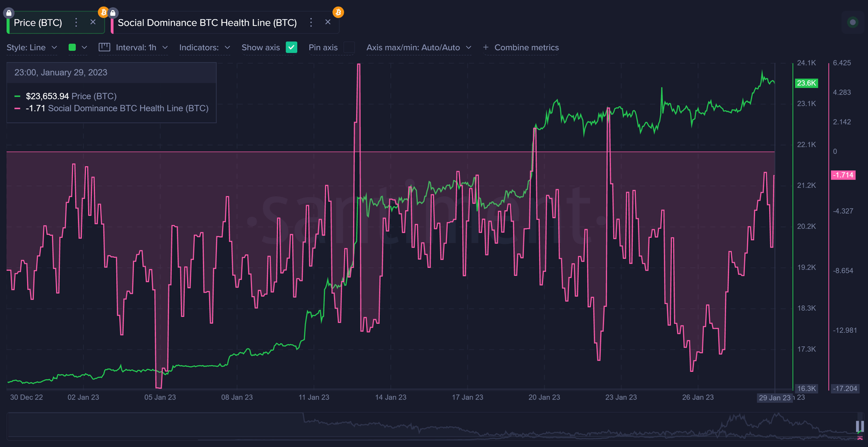Image resolution: width=868 pixels, height=447 pixels.
Task: Select the Social Dominance BTC Health Line tab
Action: tap(206, 23)
